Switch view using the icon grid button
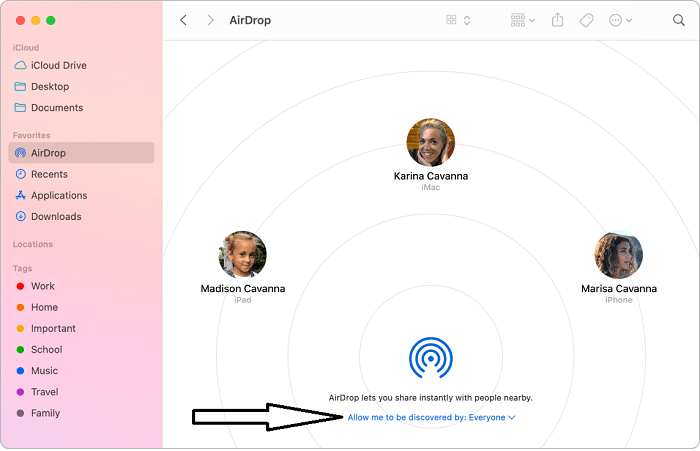The image size is (700, 451). 451,20
